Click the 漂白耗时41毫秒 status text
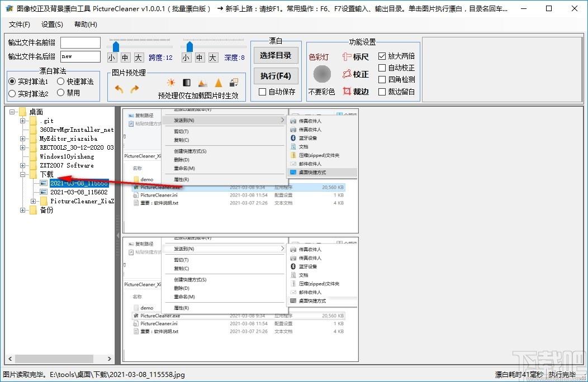This screenshot has height=382, width=588. pyautogui.click(x=519, y=375)
